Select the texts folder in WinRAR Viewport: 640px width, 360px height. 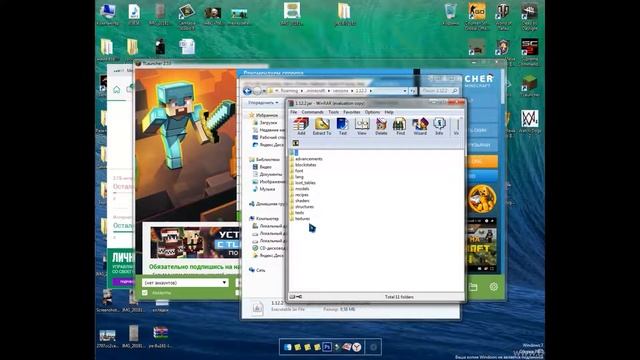pyautogui.click(x=297, y=213)
